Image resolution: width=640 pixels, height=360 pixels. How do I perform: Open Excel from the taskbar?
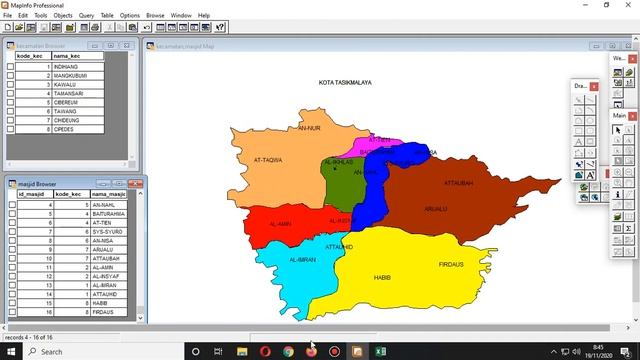pyautogui.click(x=380, y=351)
